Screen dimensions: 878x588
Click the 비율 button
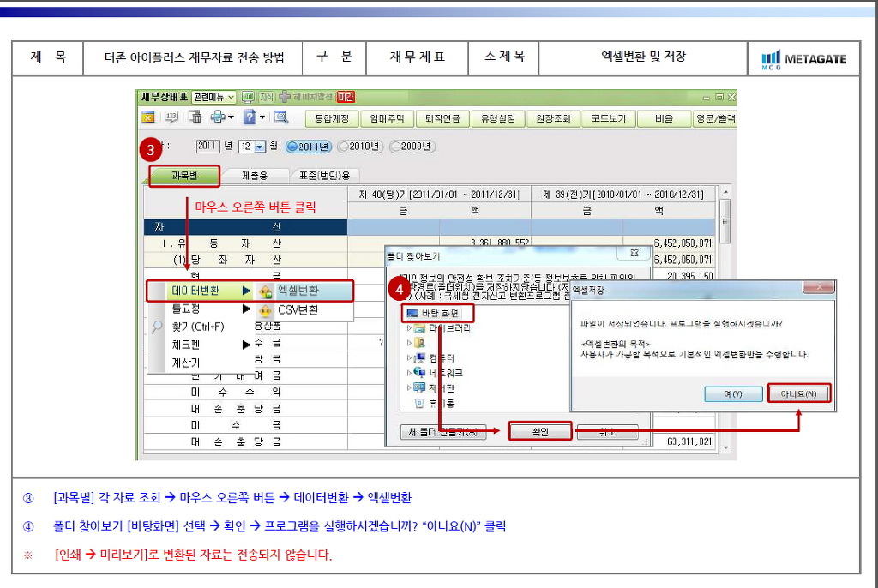click(664, 119)
